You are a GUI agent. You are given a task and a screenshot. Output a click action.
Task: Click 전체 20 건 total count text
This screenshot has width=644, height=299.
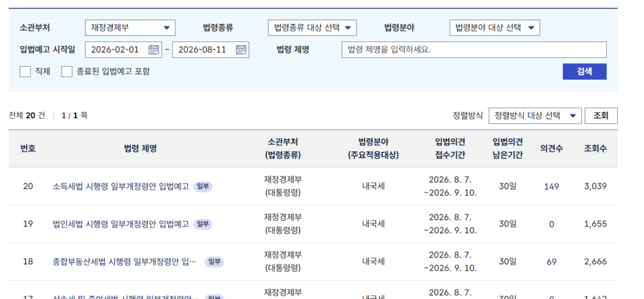point(26,116)
